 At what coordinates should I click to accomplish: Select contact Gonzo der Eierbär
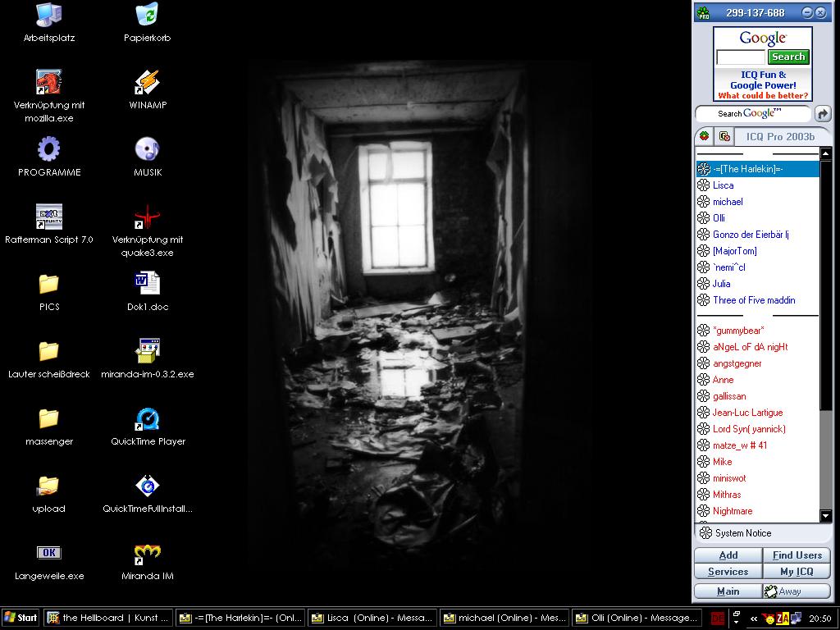click(750, 235)
